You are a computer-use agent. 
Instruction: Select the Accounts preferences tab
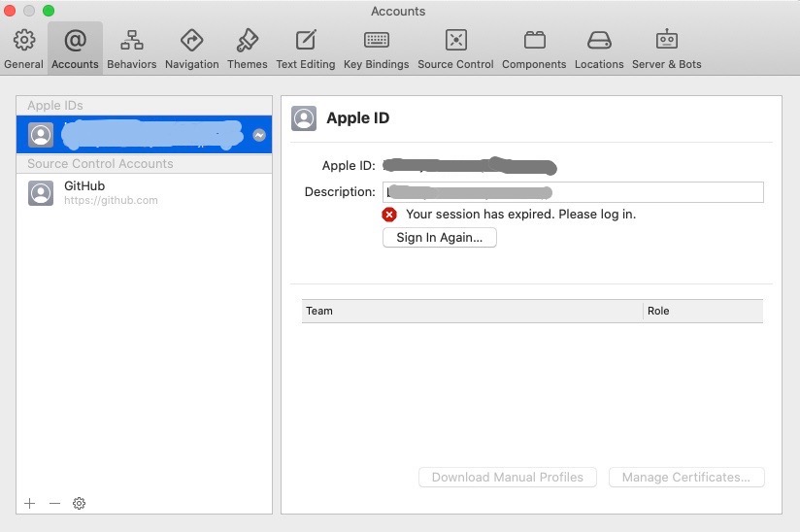[x=75, y=49]
